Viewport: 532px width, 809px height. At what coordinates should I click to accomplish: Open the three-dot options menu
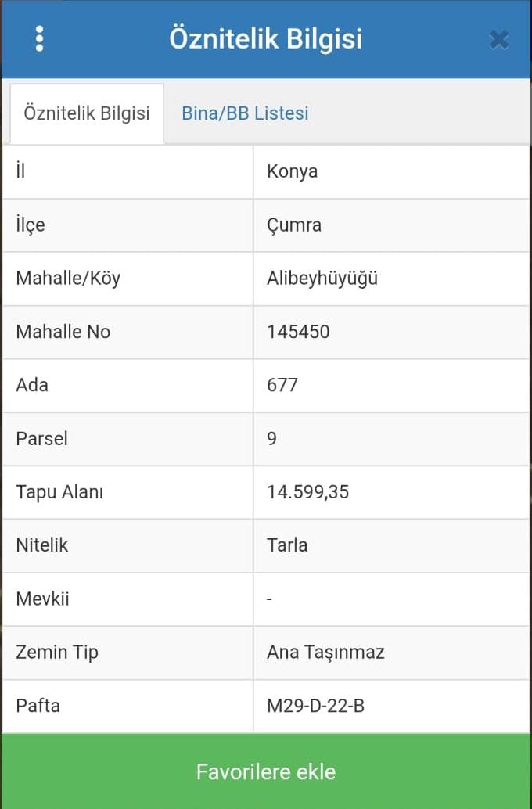[39, 38]
